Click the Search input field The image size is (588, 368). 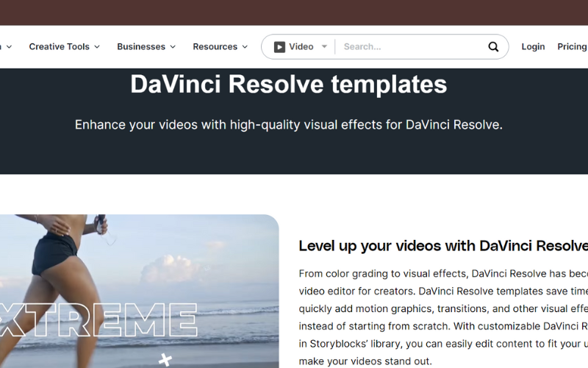pos(412,47)
